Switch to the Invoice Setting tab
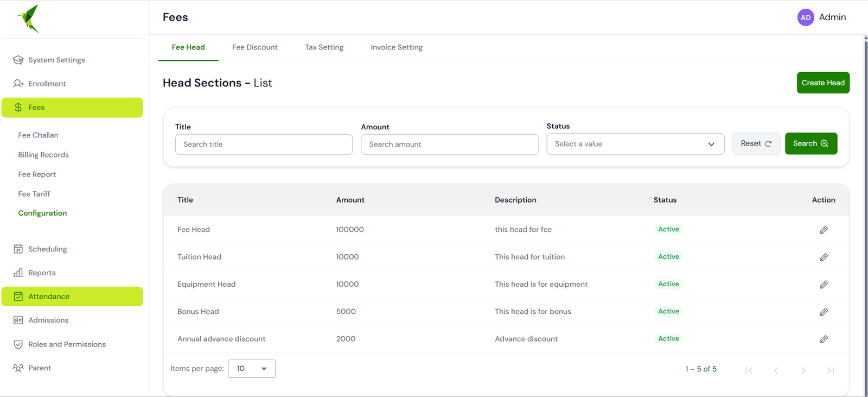The width and height of the screenshot is (868, 397). coord(397,47)
